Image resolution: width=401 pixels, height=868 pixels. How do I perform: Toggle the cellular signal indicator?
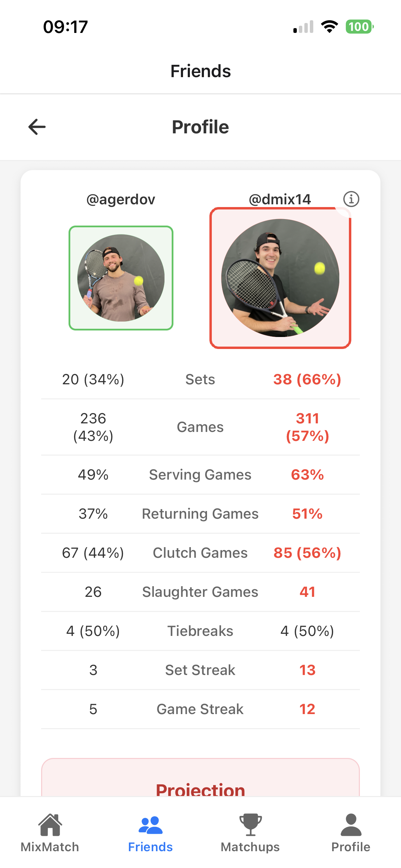[x=303, y=27]
